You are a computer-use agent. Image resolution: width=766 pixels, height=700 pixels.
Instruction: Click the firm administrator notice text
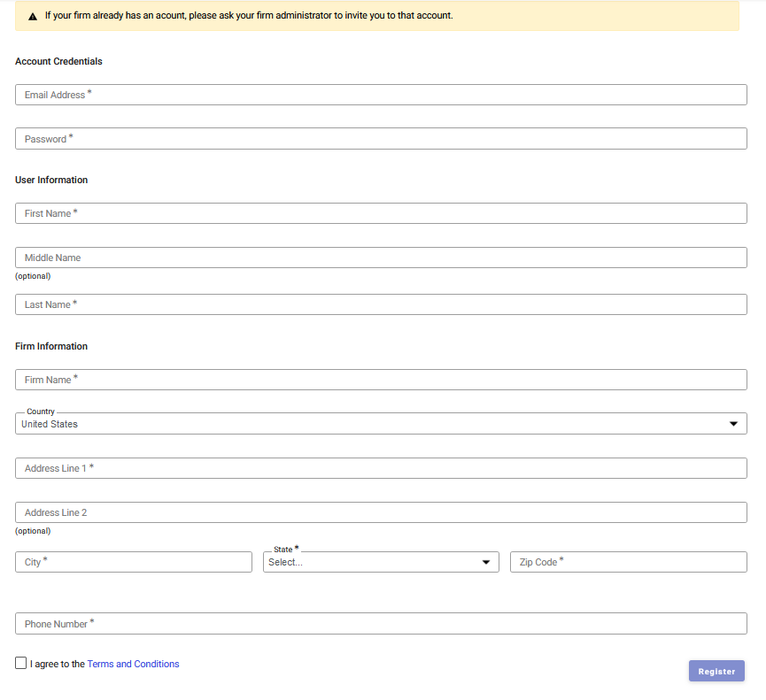pos(249,16)
